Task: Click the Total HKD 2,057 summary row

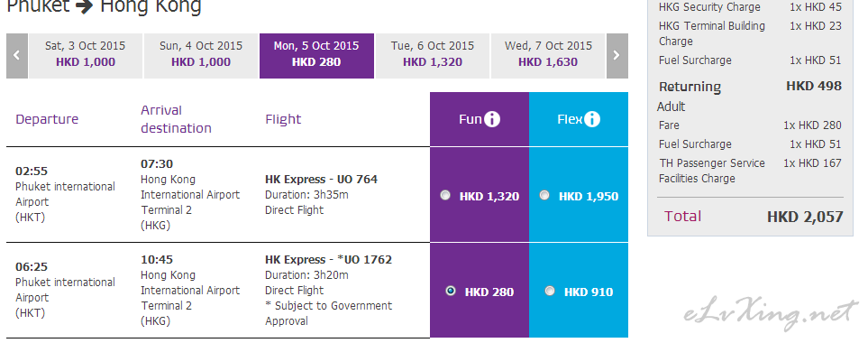Action: tap(751, 217)
